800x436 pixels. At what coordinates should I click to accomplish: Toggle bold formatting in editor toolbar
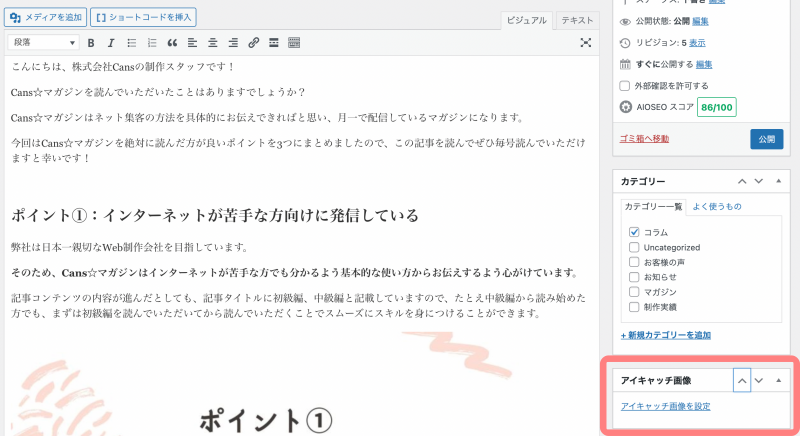pos(91,43)
